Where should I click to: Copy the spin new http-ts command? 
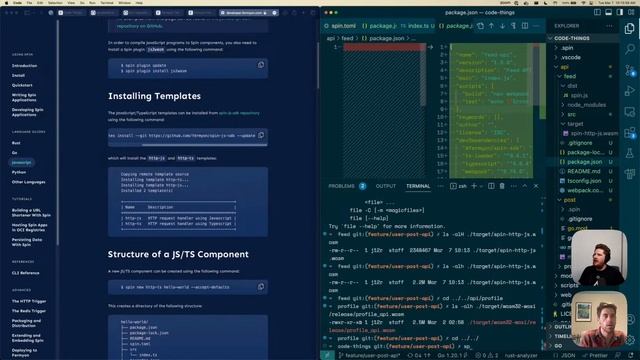(x=261, y=287)
